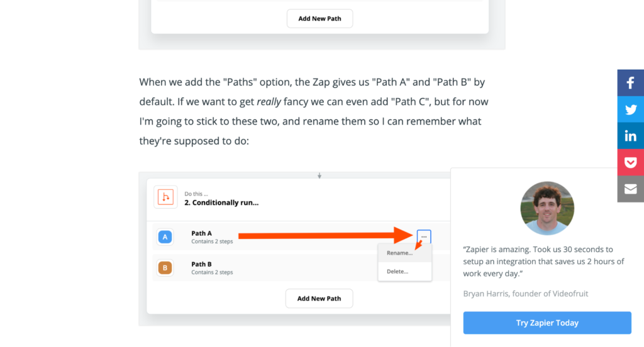
Task: Open the three-dot menu for Path A
Action: click(424, 236)
